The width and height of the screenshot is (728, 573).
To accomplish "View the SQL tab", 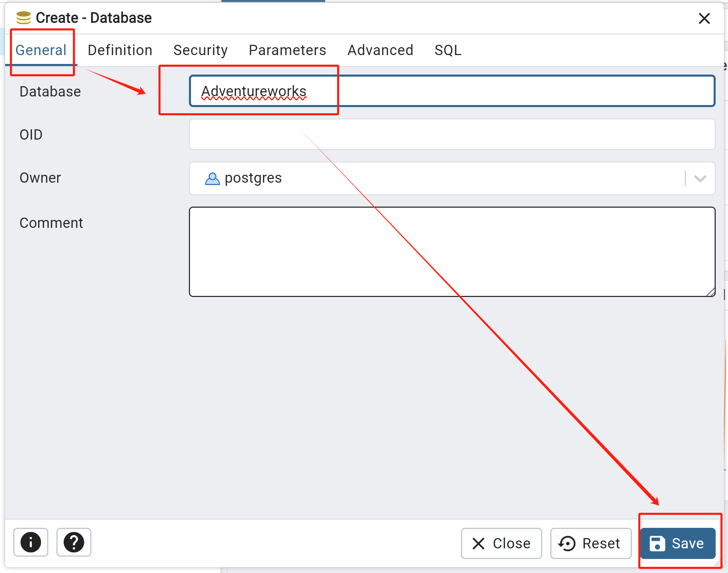I will pyautogui.click(x=448, y=50).
